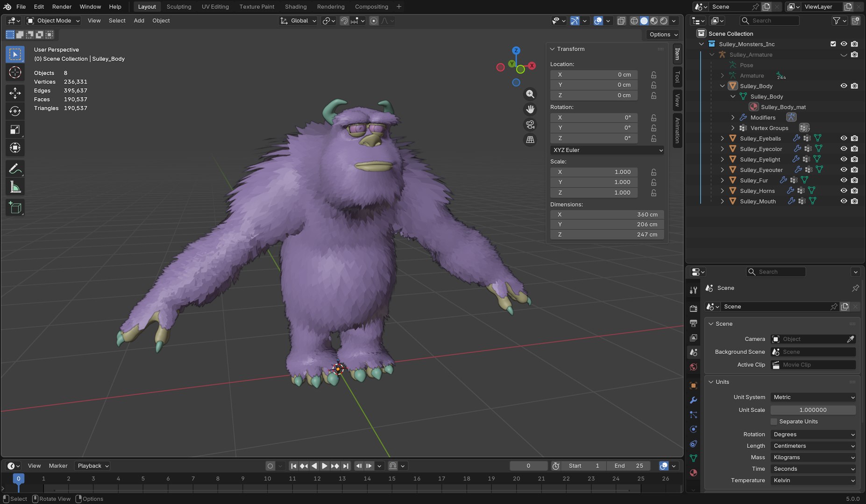Screen dimensions: 866x504
Task: Open the Physics properties tab icon
Action: pos(694,429)
